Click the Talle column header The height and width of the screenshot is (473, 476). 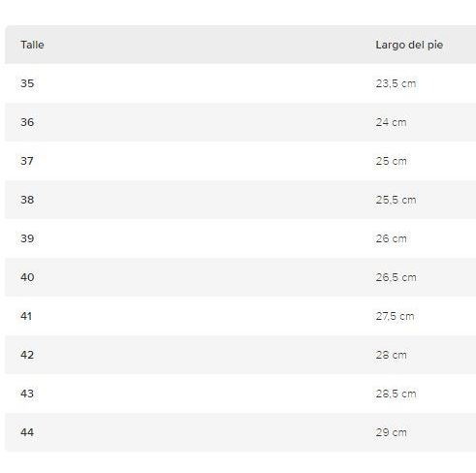click(x=32, y=45)
